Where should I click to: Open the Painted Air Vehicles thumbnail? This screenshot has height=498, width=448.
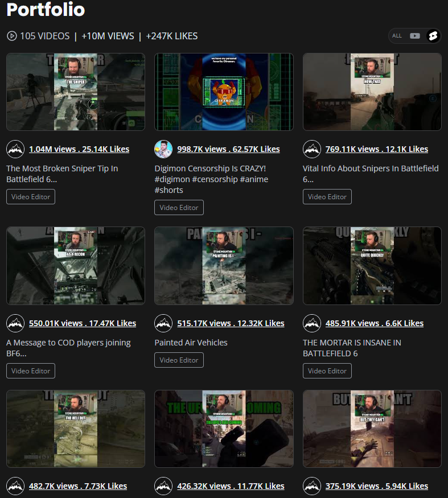point(224,266)
